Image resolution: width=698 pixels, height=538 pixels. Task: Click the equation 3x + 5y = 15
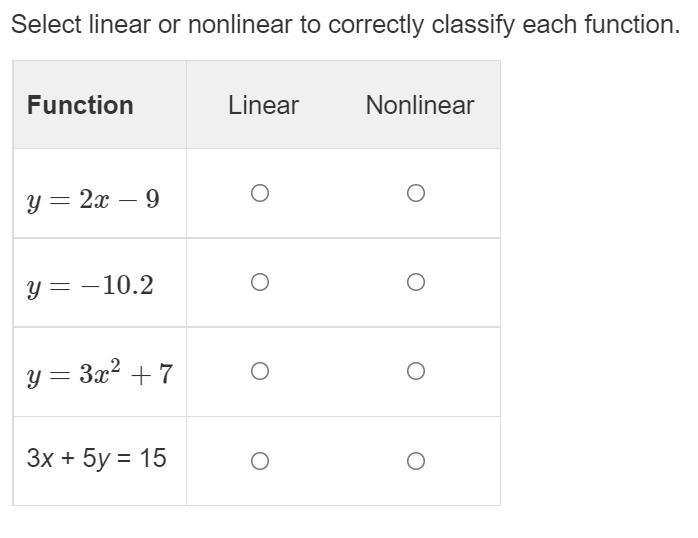coord(96,459)
